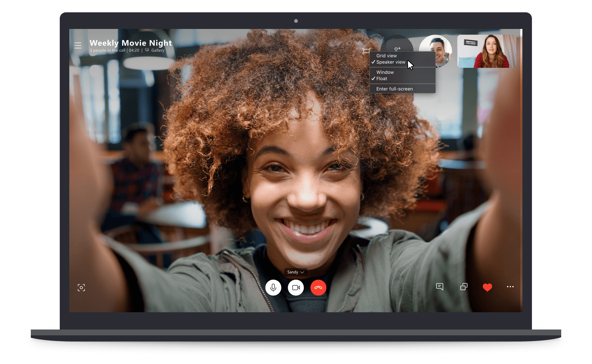Click the heart react icon

point(487,288)
